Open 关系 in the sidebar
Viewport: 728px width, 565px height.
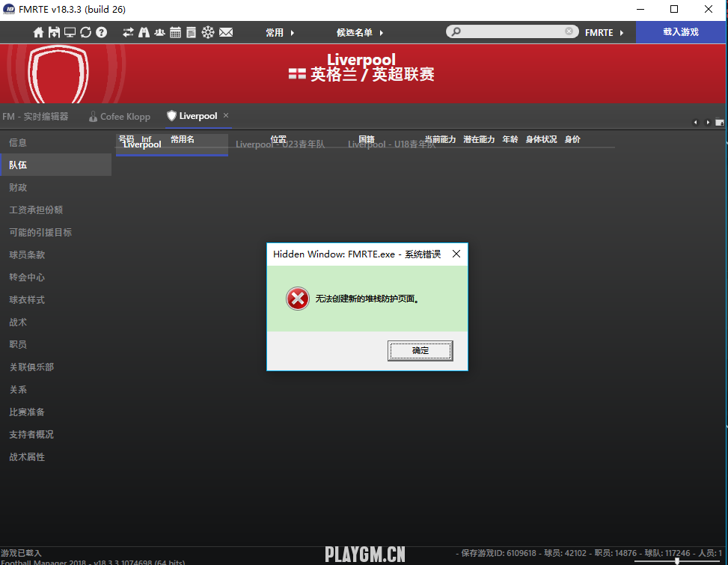(55, 389)
